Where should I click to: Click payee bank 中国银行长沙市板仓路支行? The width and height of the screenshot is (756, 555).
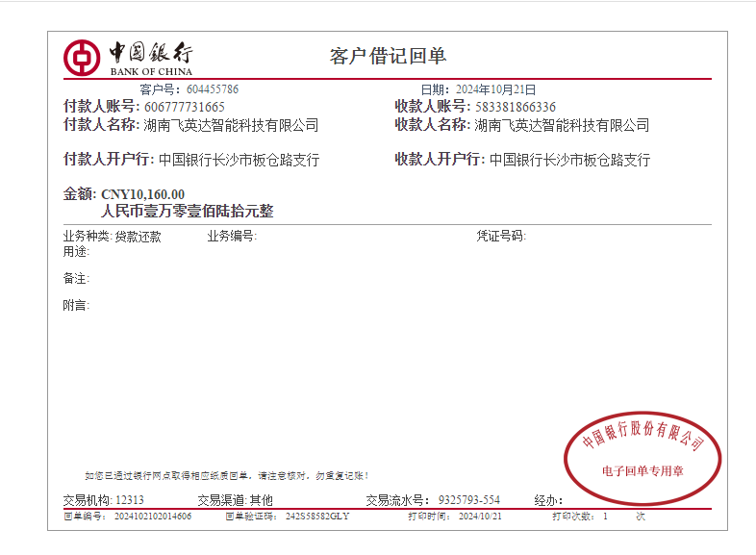[x=570, y=160]
